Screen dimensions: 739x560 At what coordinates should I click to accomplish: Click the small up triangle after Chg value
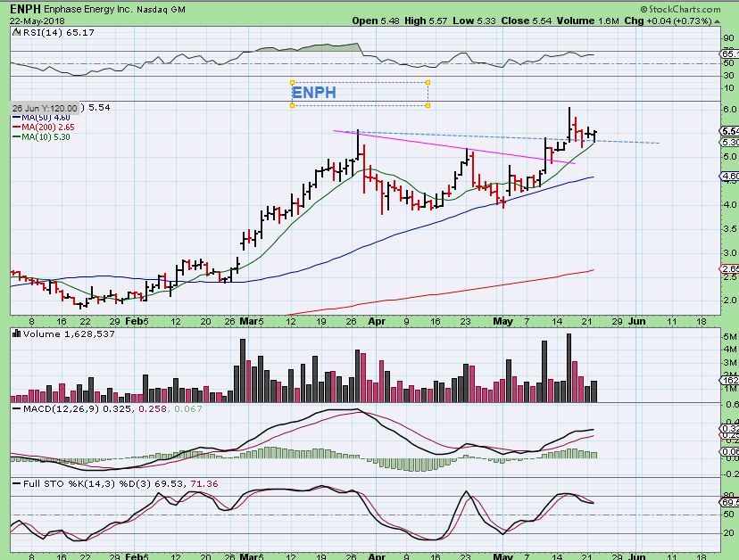click(718, 21)
